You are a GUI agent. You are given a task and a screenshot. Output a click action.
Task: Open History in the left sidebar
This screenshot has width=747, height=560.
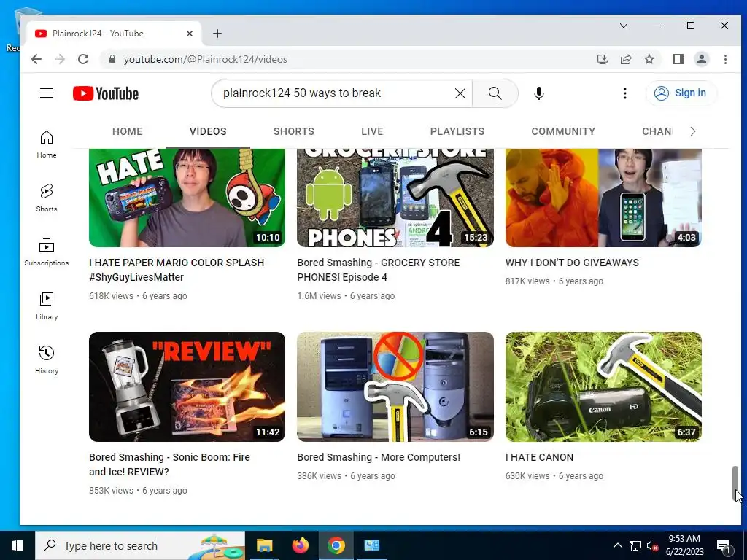click(47, 360)
